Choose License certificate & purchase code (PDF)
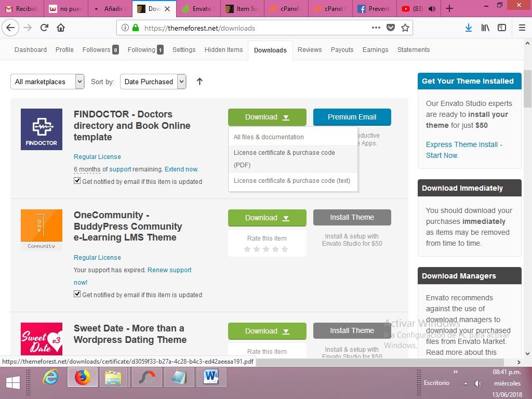Screen dimensions: 532x399 [x=293, y=159]
